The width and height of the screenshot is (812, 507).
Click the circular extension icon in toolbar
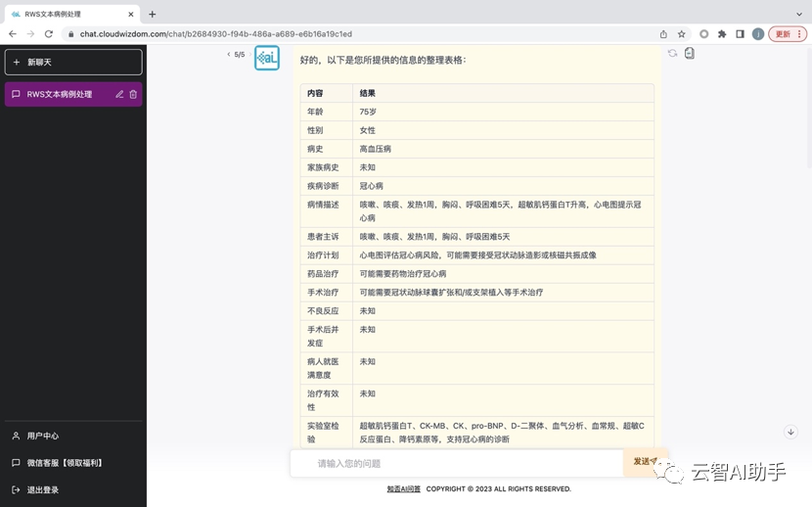[703, 34]
